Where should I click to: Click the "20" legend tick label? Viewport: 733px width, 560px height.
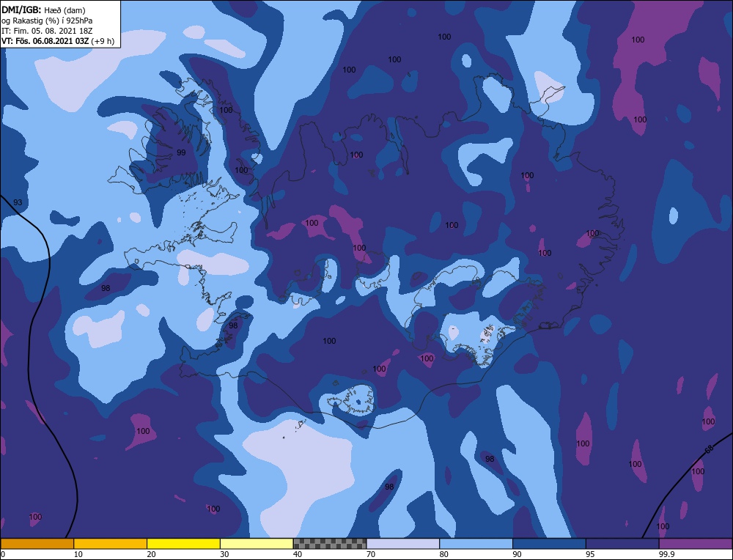152,554
